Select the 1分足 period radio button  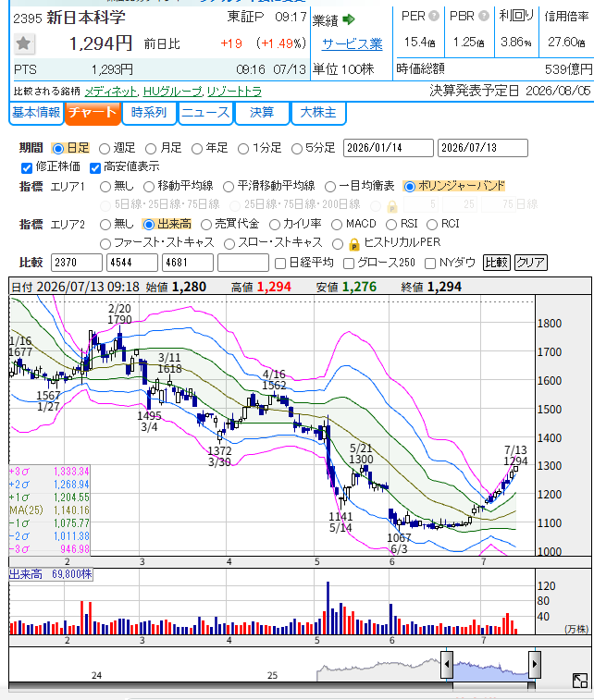[x=243, y=148]
